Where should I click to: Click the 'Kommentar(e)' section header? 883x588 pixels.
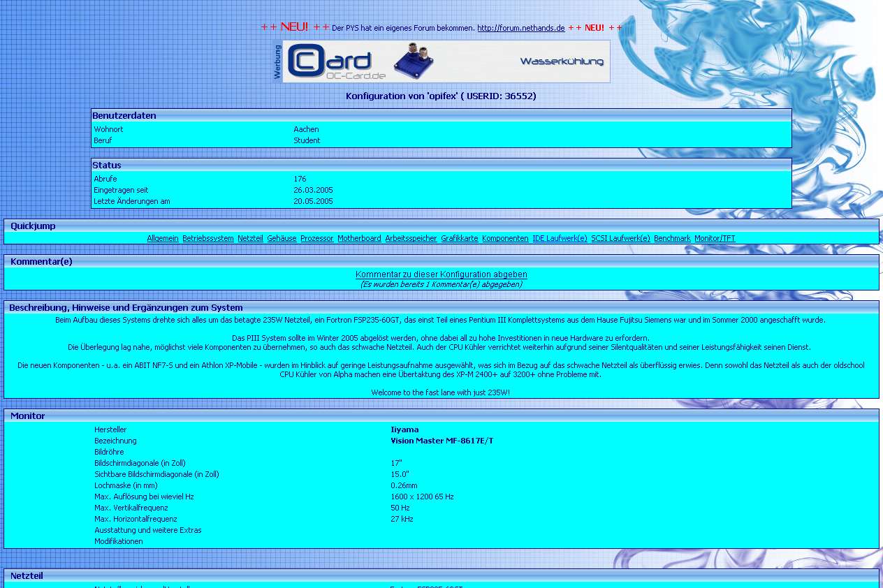(x=441, y=261)
